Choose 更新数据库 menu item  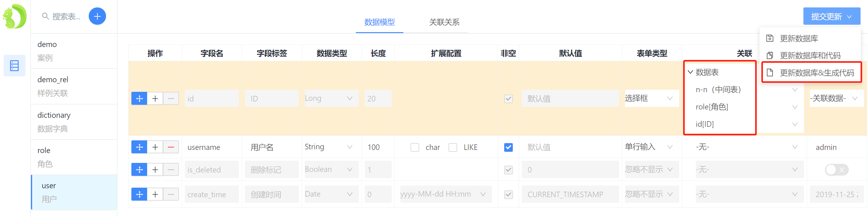click(x=810, y=38)
